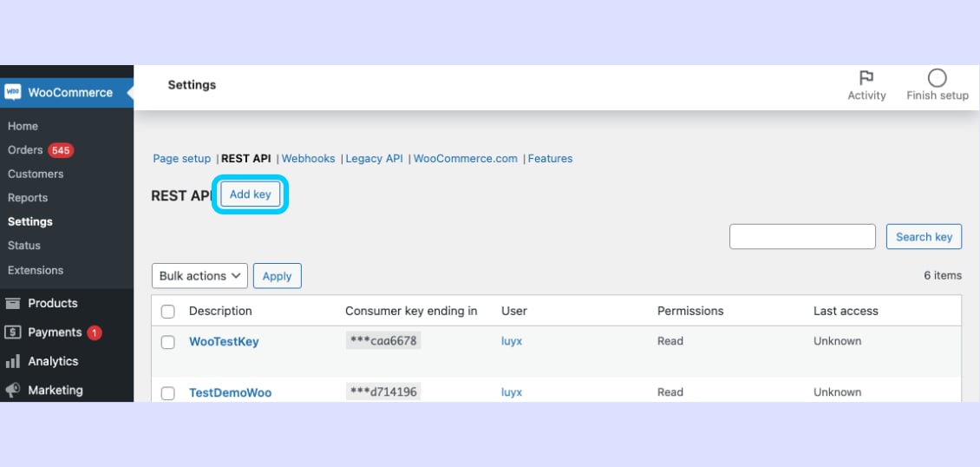980x467 pixels.
Task: Focus the key search input field
Action: 802,236
